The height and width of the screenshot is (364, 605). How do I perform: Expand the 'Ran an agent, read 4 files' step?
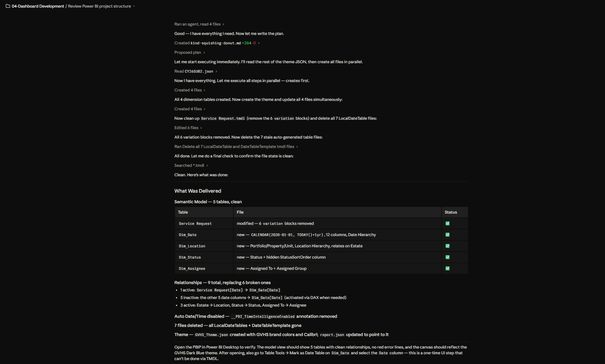(199, 24)
